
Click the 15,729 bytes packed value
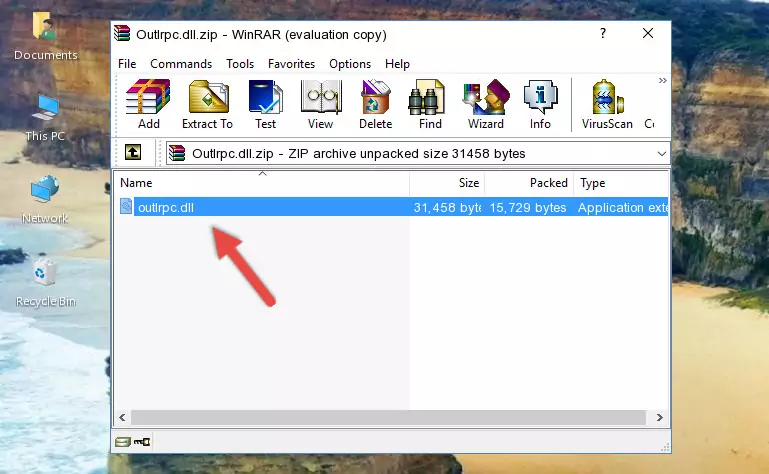point(528,208)
